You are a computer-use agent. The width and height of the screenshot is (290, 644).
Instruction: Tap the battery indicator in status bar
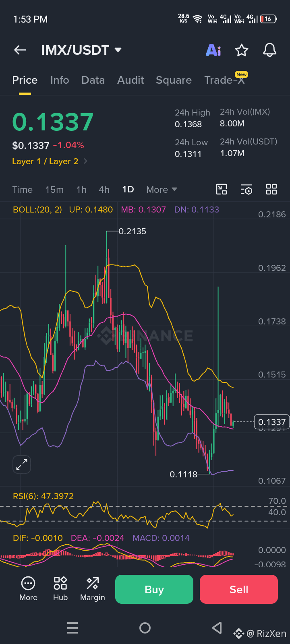pyautogui.click(x=268, y=19)
